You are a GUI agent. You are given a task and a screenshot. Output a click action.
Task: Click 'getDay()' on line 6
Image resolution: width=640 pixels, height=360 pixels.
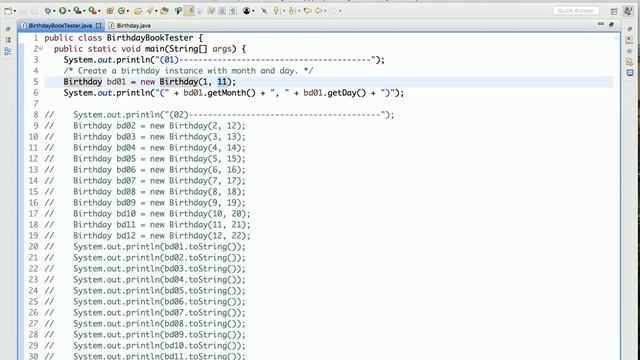click(347, 93)
